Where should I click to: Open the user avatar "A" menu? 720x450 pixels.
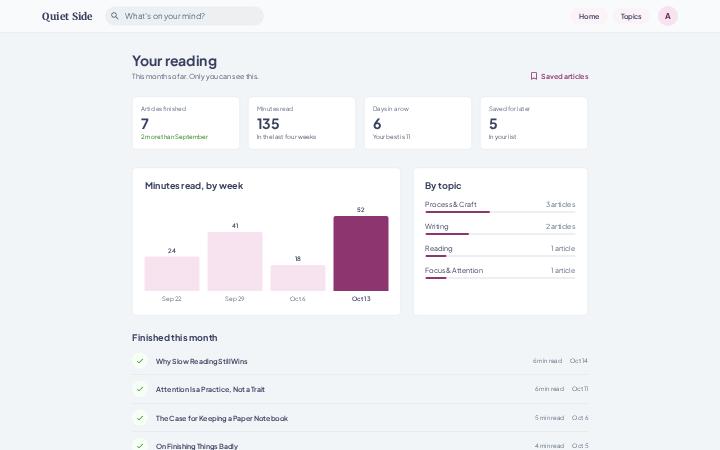[x=668, y=16]
